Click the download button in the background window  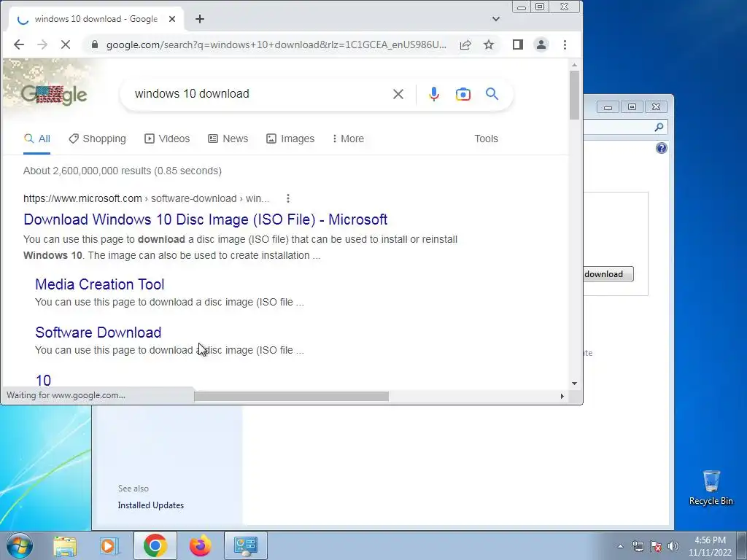point(608,274)
